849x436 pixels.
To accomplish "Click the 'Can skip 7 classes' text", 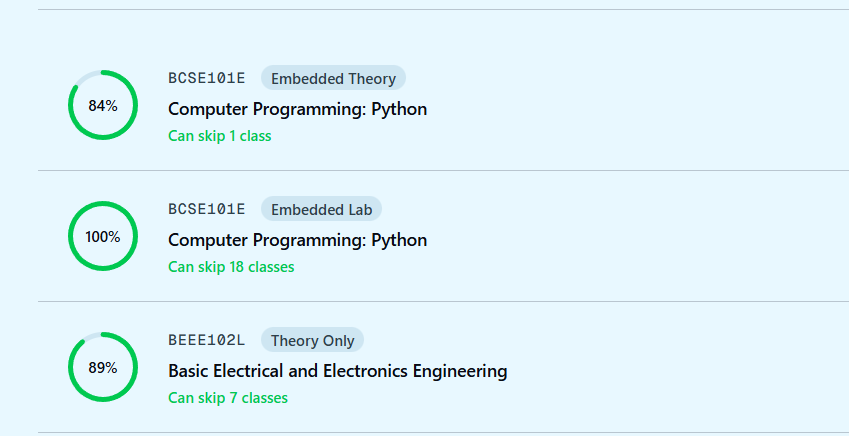I will click(x=227, y=398).
